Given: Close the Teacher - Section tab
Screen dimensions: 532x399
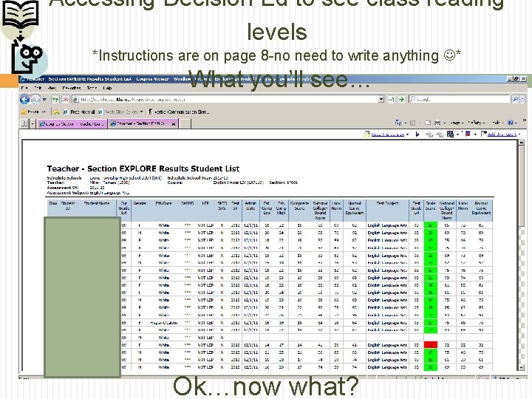Looking at the screenshot, I should click(x=174, y=124).
